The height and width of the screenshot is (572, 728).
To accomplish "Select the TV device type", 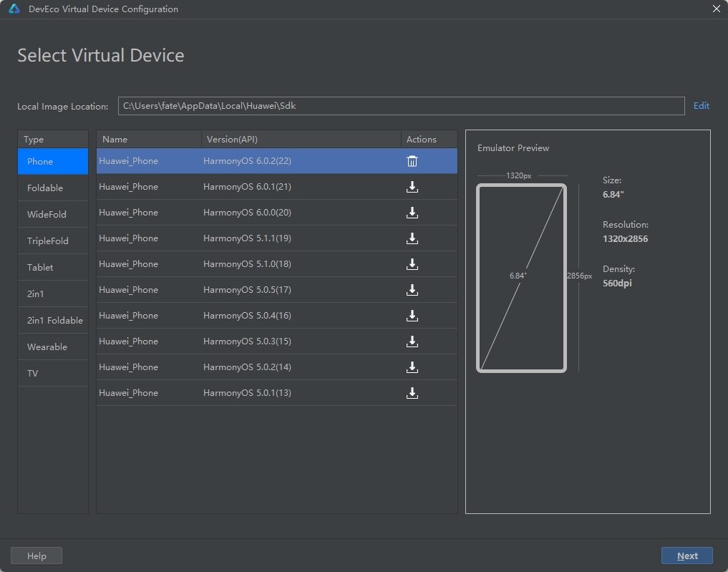I will tap(53, 373).
